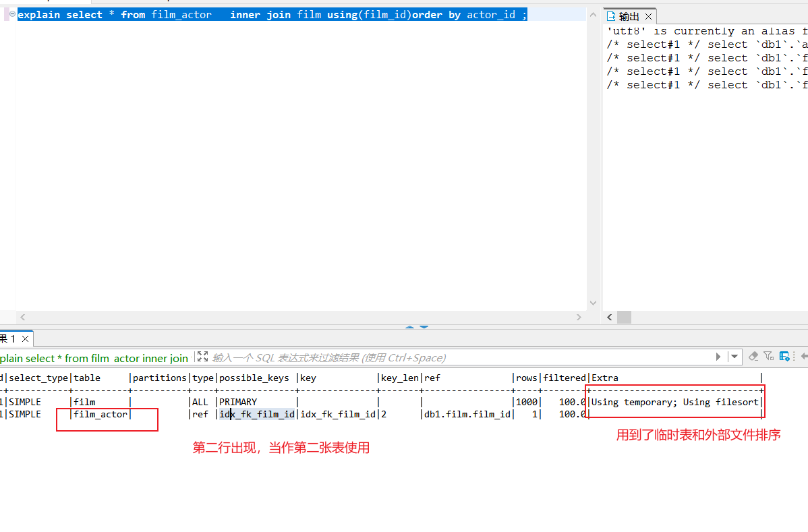This screenshot has height=532, width=808.
Task: Click the downward panel maximize triangle
Action: (x=424, y=327)
